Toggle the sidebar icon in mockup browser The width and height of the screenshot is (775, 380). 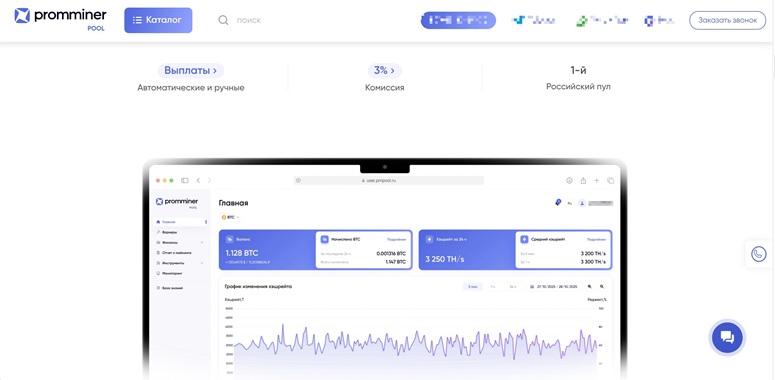point(185,180)
